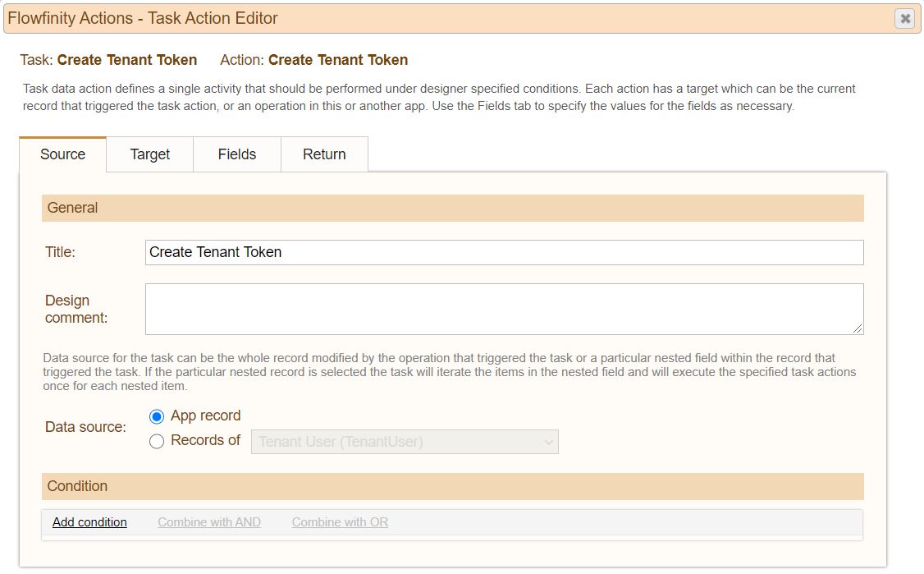Select the Records of radio button
The height and width of the screenshot is (574, 924).
point(157,441)
